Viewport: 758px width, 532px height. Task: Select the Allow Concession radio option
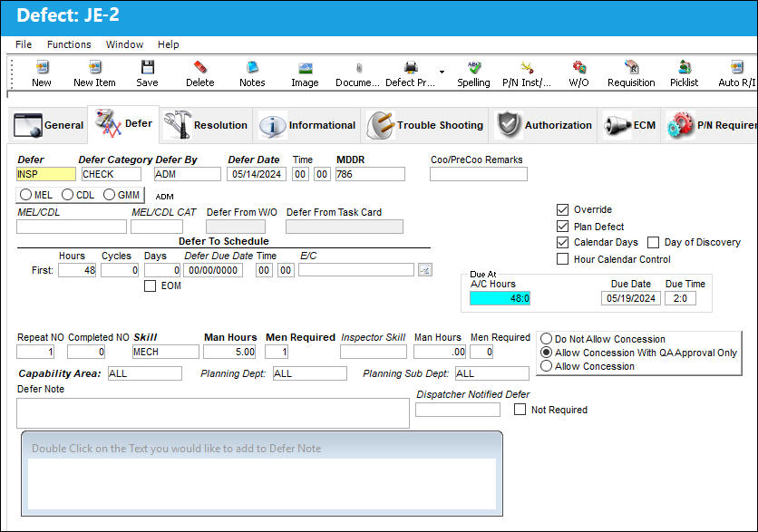(x=546, y=366)
